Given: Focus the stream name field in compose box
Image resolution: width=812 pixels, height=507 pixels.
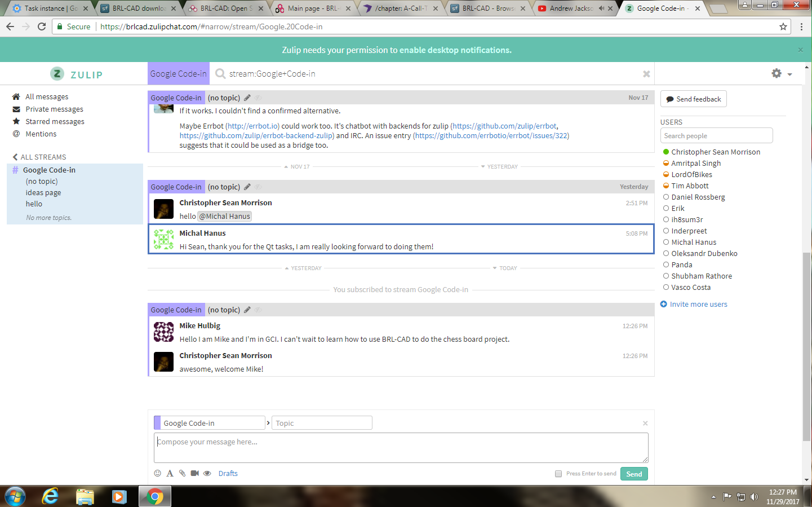Looking at the screenshot, I should point(212,423).
